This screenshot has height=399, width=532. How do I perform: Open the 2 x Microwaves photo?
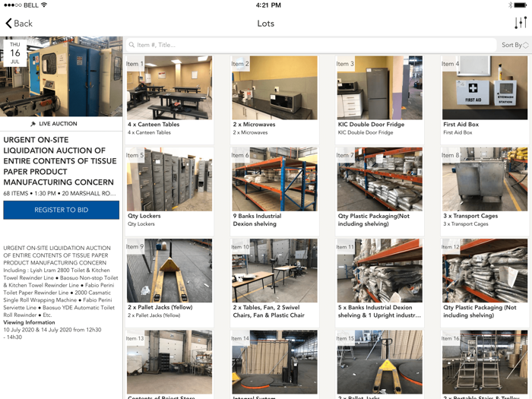pyautogui.click(x=274, y=88)
